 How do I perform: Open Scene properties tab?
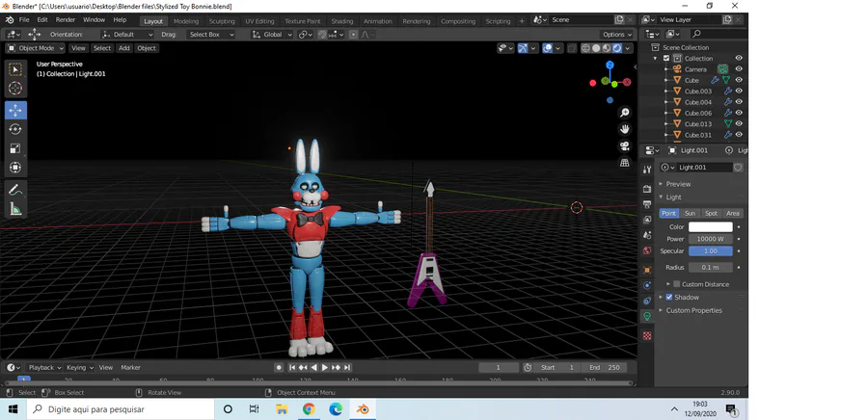[646, 235]
